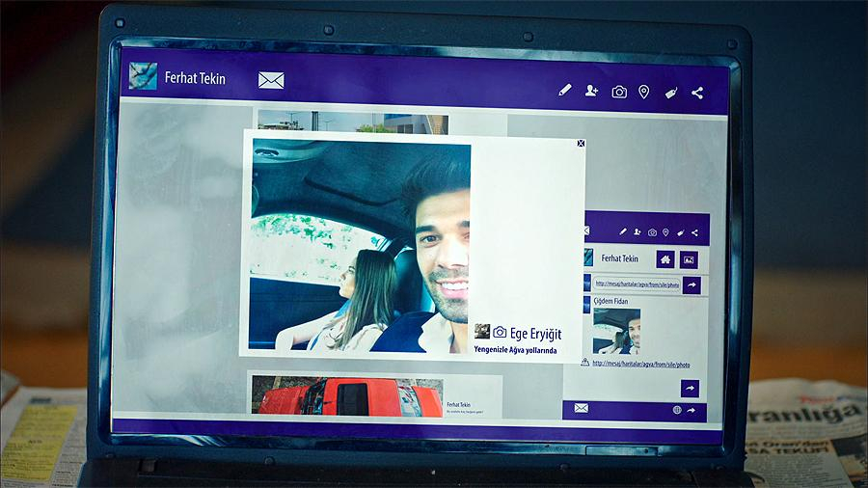Open the gallery button in chat panel

(689, 258)
